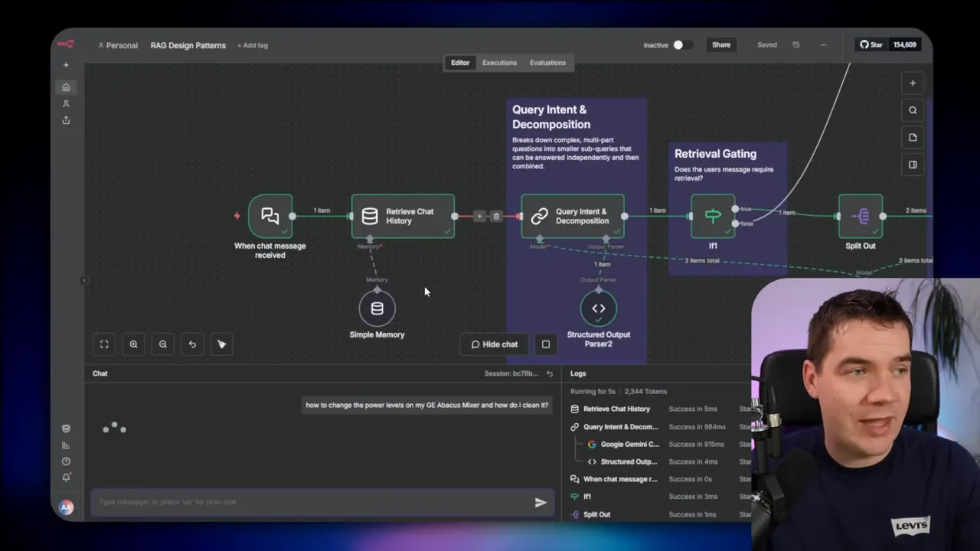
Task: Select the Split Out node
Action: 860,216
